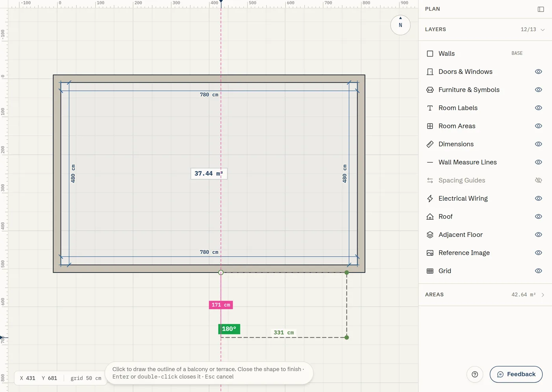Click the 37.44 m² room area label
Screen dimensions: 552x392
pos(209,174)
